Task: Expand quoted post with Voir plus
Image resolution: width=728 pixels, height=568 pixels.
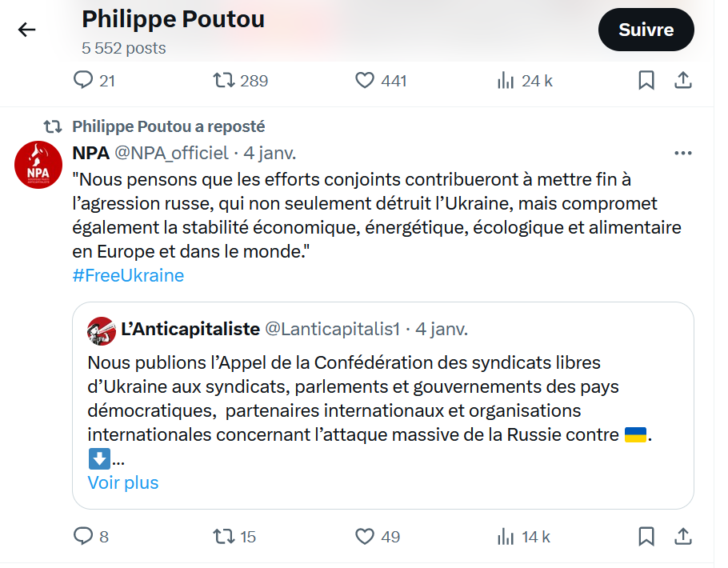Action: 123,482
